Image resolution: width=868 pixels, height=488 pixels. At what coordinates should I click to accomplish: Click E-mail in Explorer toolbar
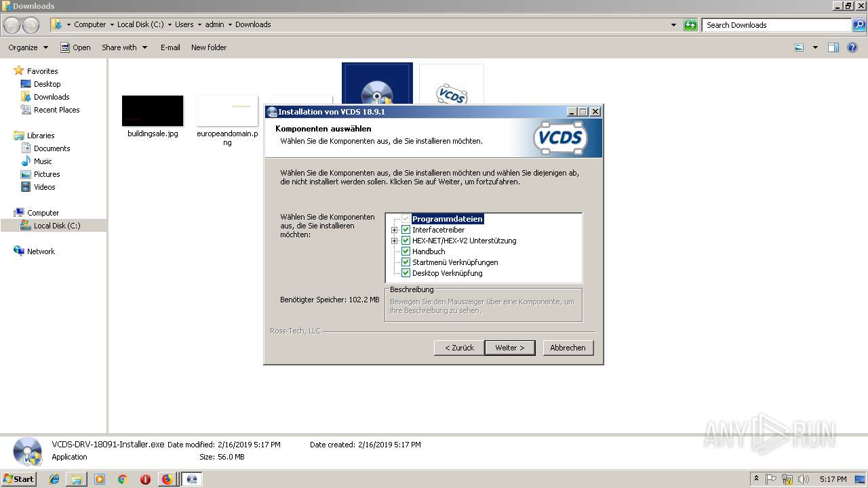point(170,47)
